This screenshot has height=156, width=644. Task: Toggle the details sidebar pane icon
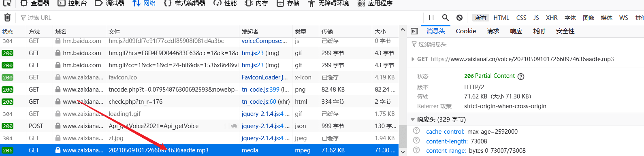tap(414, 31)
